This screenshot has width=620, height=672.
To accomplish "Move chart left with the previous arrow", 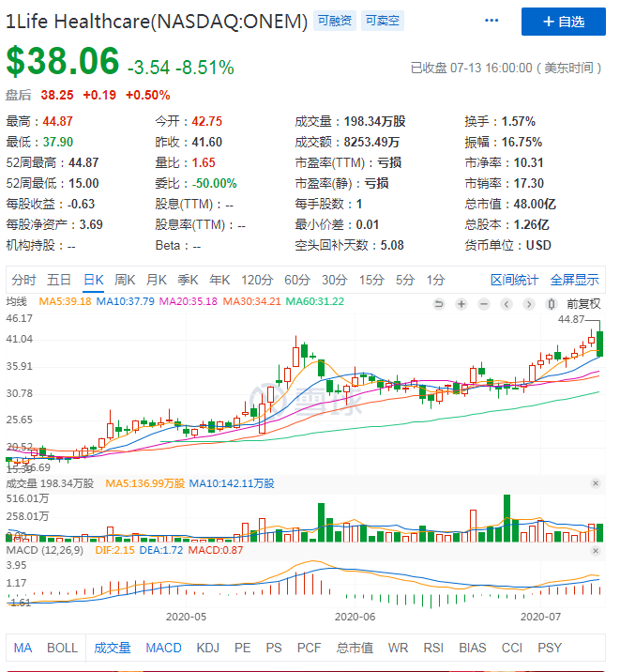I will click(507, 304).
